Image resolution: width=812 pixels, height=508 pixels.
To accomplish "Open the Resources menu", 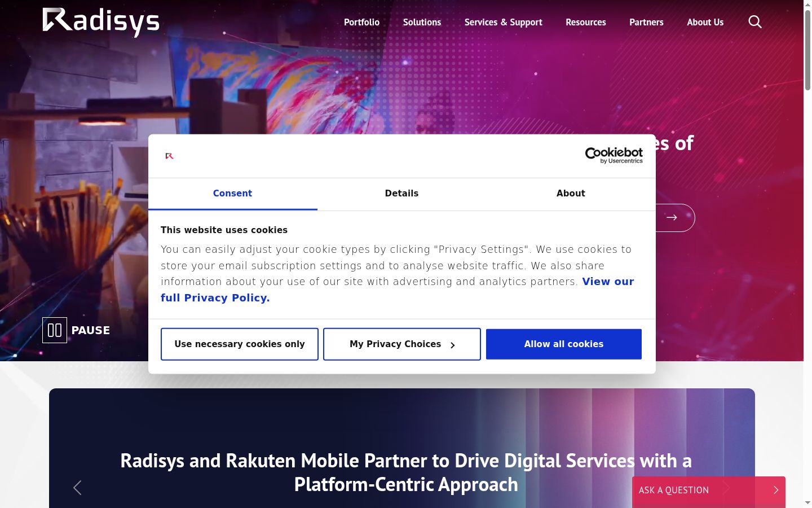I will point(586,22).
